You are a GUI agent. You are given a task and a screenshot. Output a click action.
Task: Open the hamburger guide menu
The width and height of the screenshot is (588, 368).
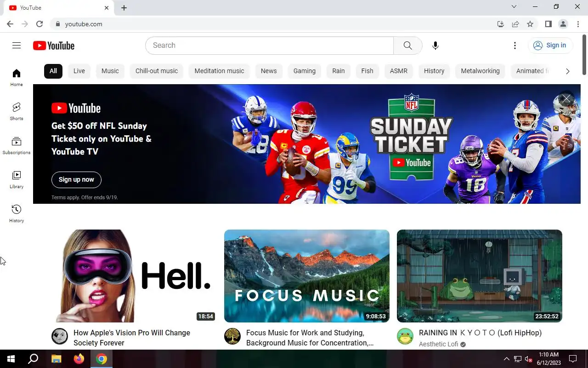pos(17,45)
